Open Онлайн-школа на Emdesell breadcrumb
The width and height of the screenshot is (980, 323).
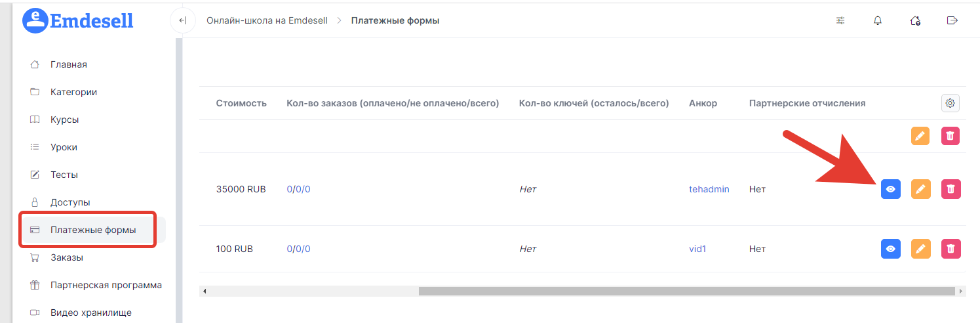point(267,20)
